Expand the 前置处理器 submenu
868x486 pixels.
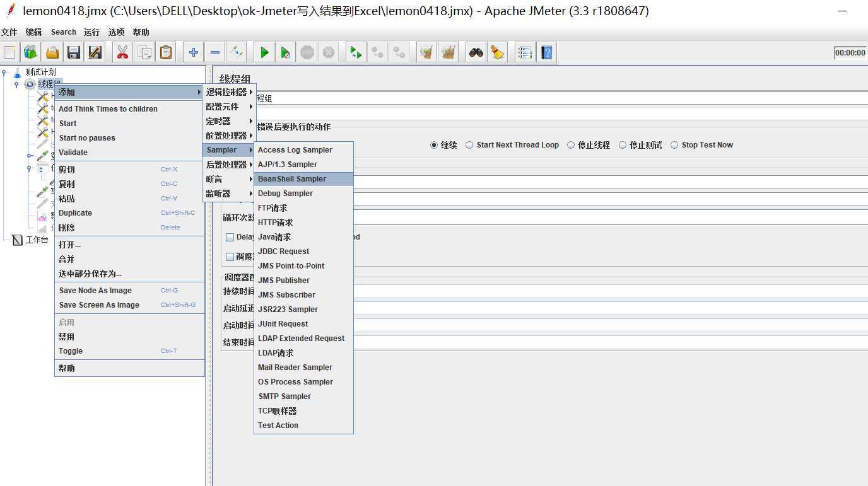point(229,136)
